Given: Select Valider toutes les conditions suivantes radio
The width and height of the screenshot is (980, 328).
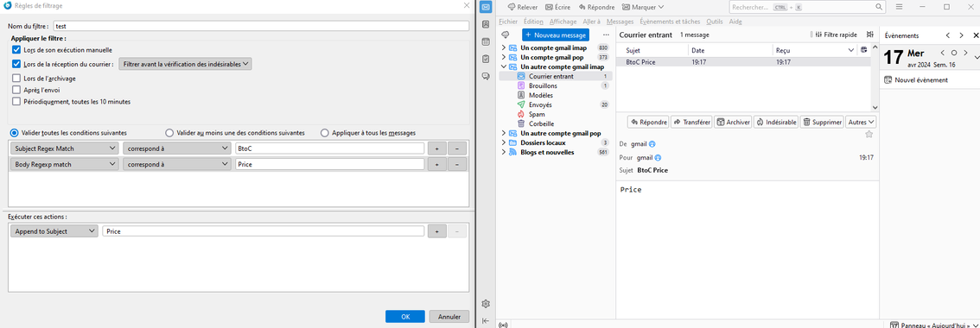Looking at the screenshot, I should click(15, 132).
